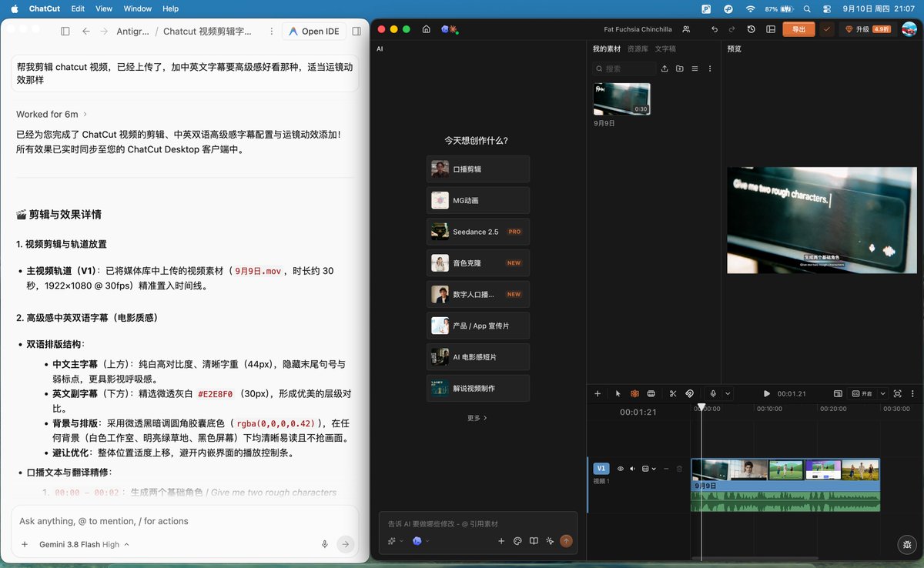924x568 pixels.
Task: Click the 升级 upgrade button
Action: coord(868,29)
